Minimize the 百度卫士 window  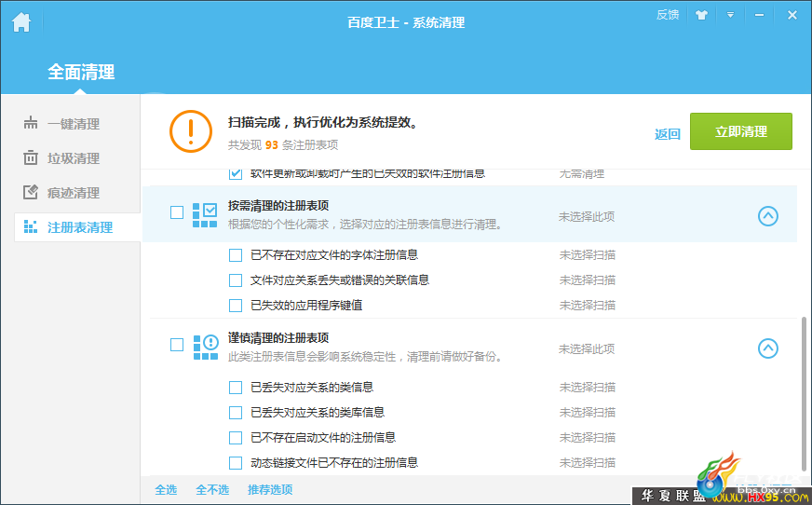[759, 15]
